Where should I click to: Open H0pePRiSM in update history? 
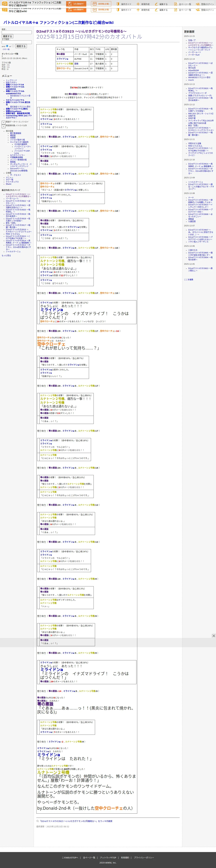tap(193, 70)
